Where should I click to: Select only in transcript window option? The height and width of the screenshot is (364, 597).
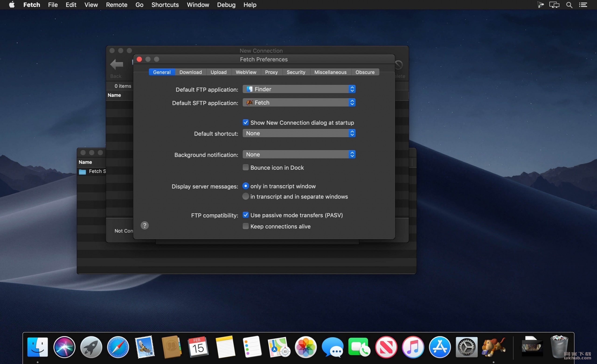[246, 186]
